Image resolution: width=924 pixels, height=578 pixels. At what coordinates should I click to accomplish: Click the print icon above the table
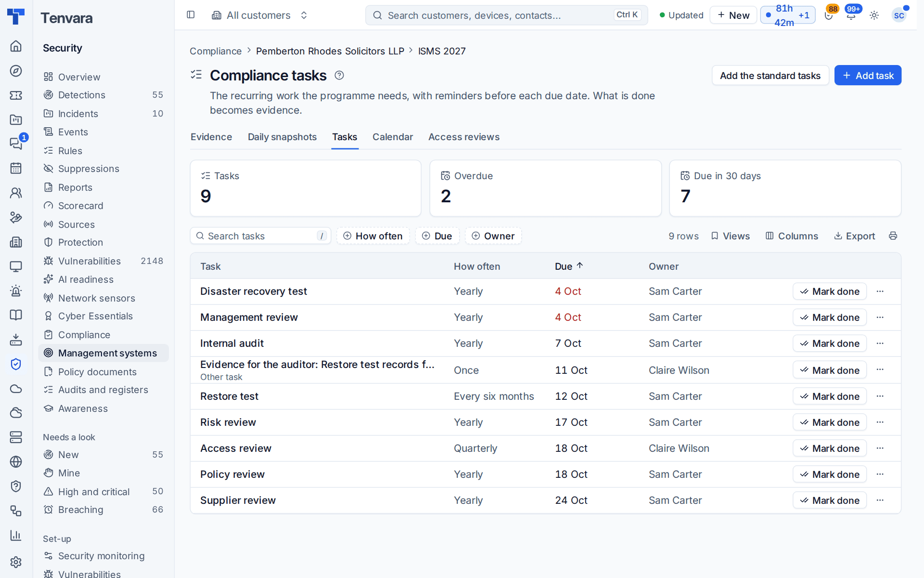click(893, 236)
